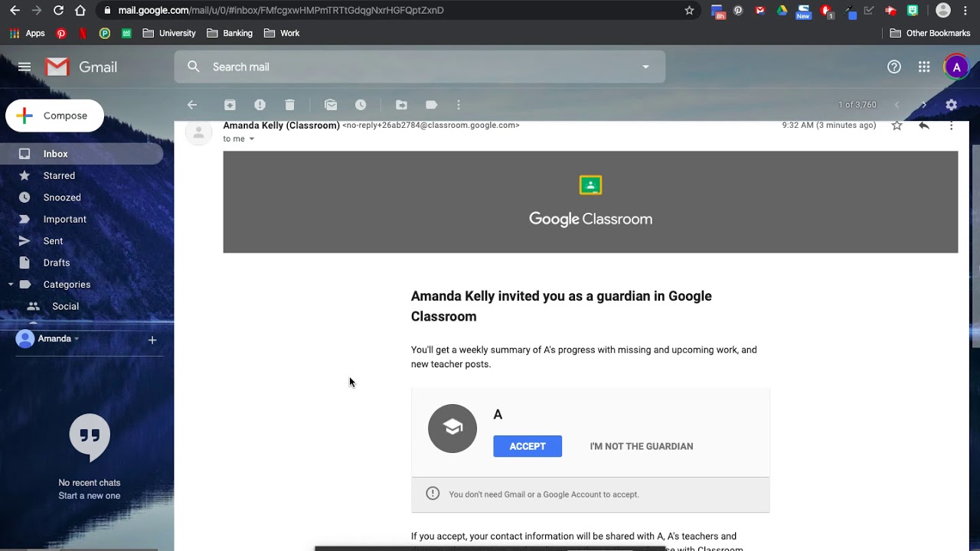This screenshot has height=551, width=980.
Task: Open Other Bookmarks folder
Action: 930,34
